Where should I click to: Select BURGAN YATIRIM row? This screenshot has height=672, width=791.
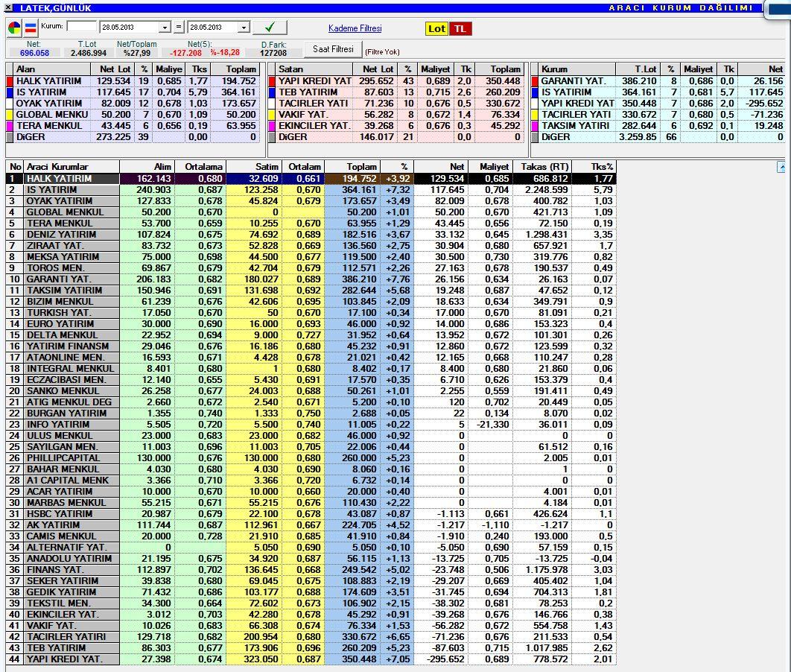click(311, 413)
